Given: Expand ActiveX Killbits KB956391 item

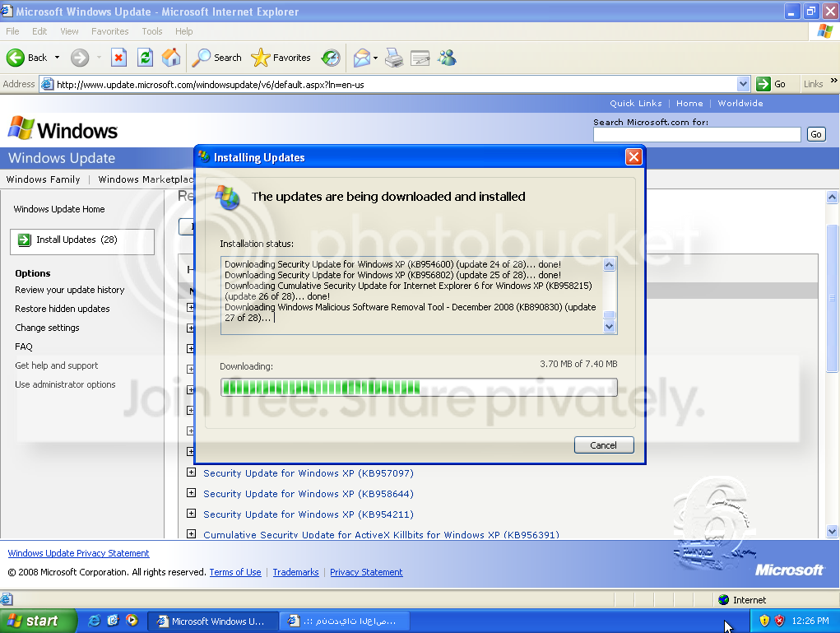Looking at the screenshot, I should click(x=191, y=534).
